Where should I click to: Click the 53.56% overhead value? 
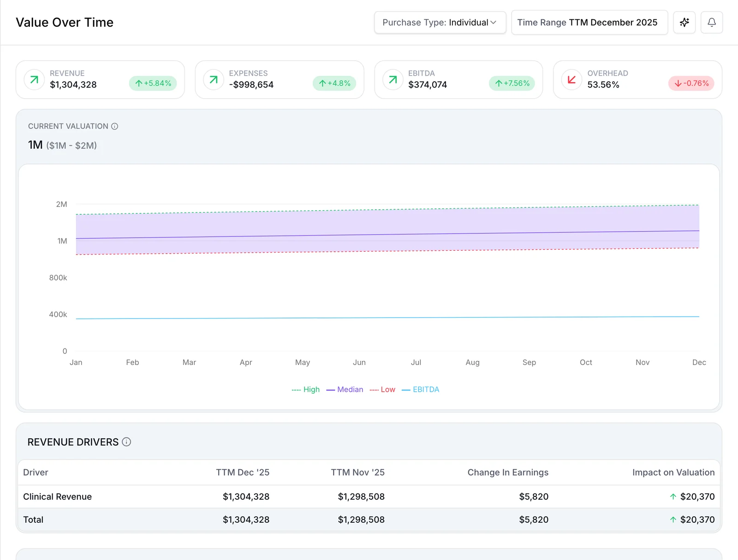tap(603, 85)
